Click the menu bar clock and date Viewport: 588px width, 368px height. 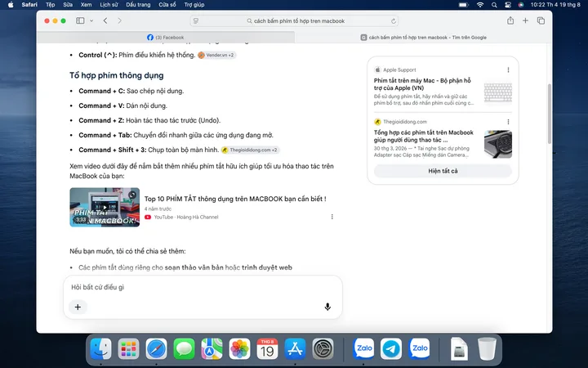[555, 5]
